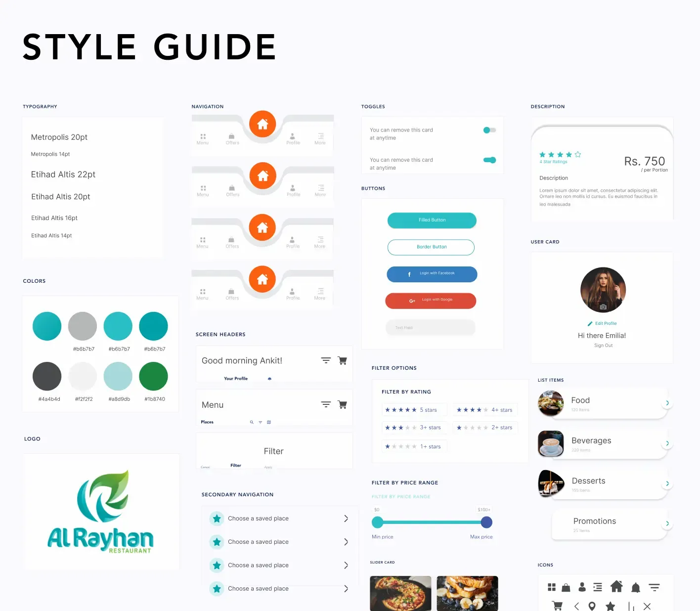
Task: Click the close X icon in Icons panel
Action: click(647, 606)
